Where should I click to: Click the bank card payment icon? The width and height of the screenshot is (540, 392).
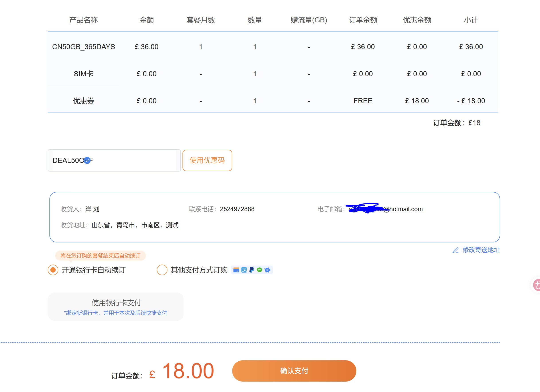click(x=236, y=270)
